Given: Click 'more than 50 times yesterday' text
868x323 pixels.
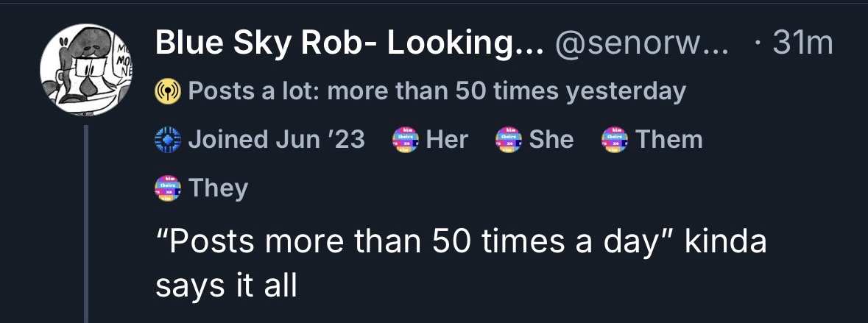Looking at the screenshot, I should 505,92.
